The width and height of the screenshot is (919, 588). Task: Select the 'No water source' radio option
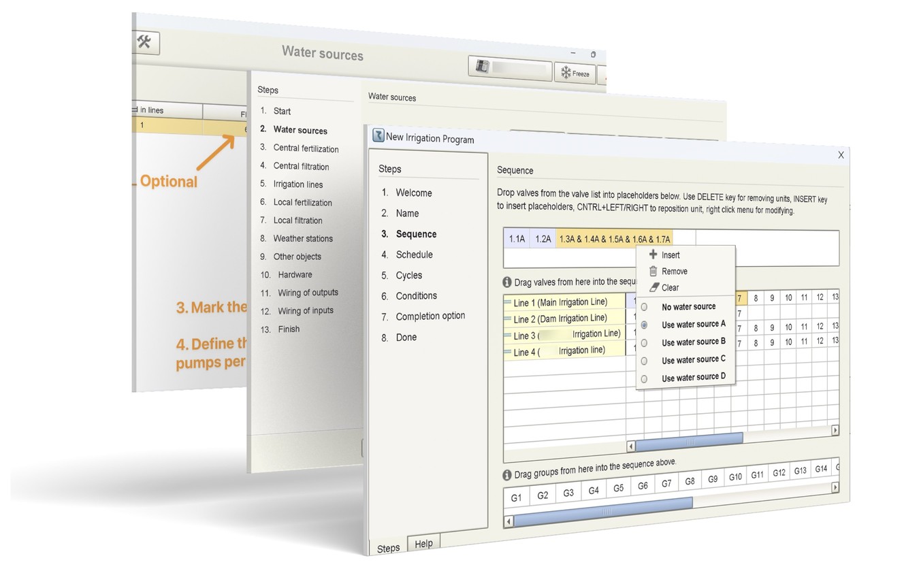click(644, 307)
